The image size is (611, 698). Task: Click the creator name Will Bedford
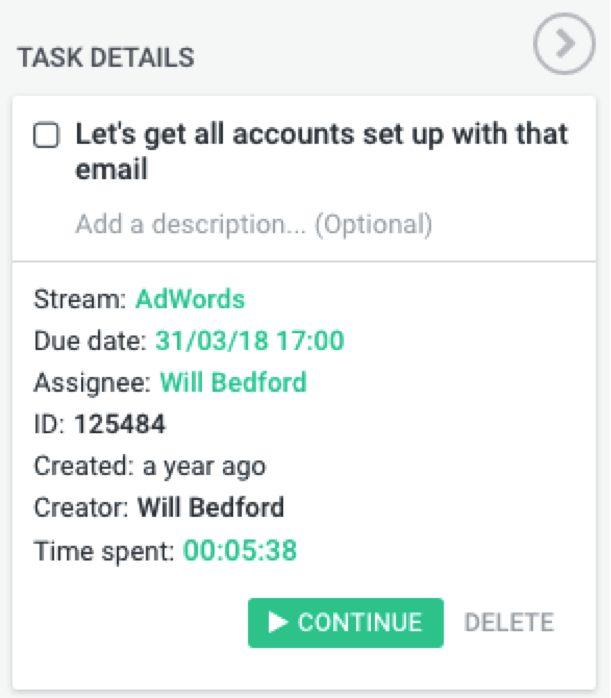[210, 508]
